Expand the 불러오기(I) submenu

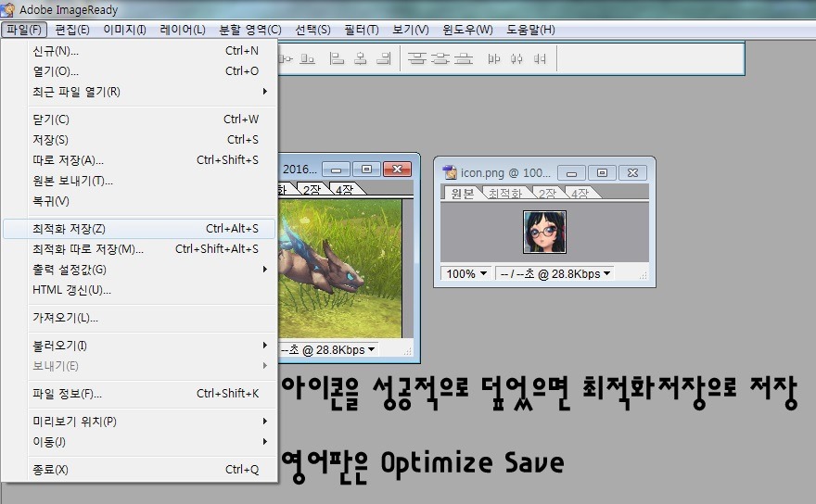coord(139,346)
